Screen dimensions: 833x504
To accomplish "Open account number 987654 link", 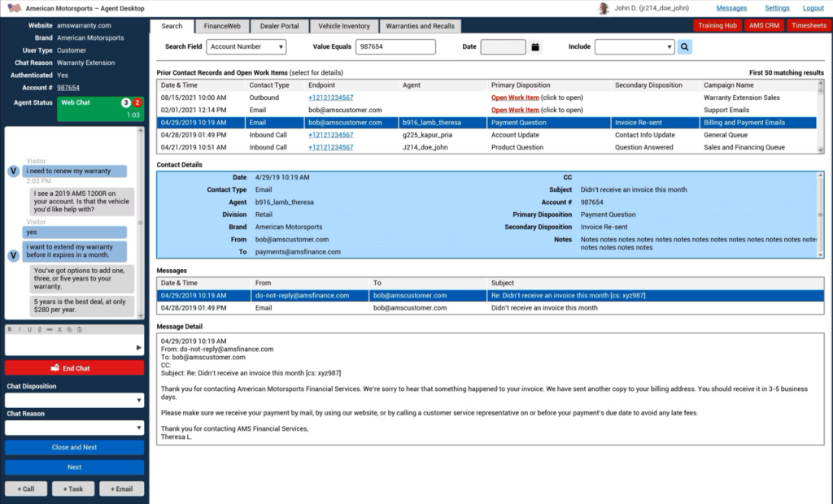I will pos(68,88).
